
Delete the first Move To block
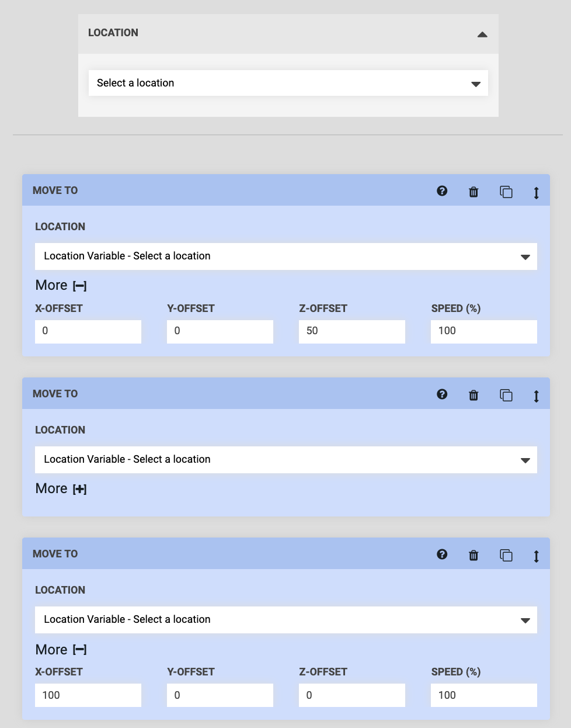tap(473, 191)
